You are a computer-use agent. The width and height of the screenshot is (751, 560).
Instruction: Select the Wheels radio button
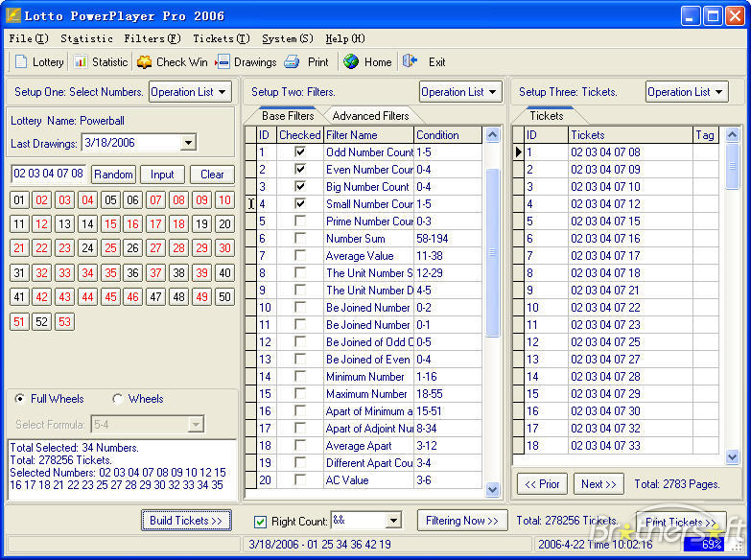(117, 399)
